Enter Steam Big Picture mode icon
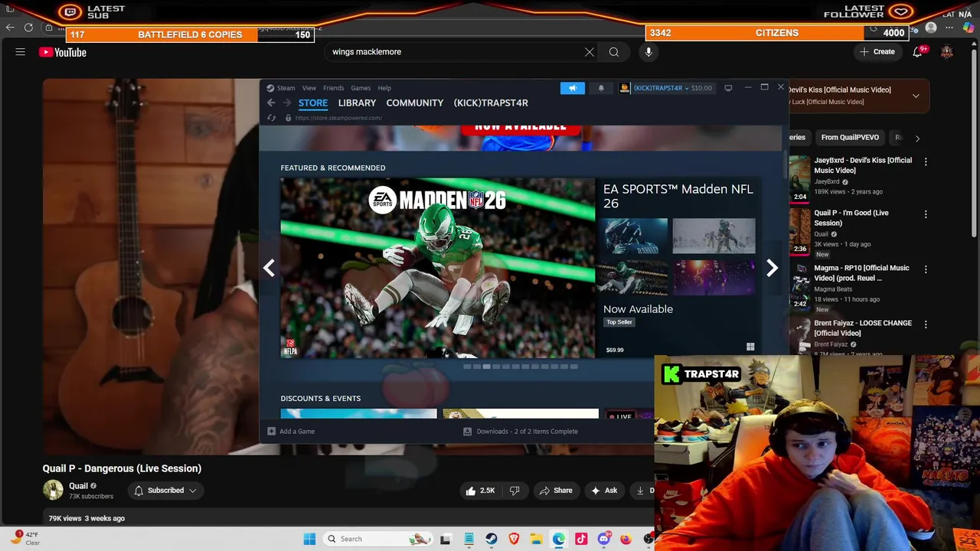980x551 pixels. 728,88
